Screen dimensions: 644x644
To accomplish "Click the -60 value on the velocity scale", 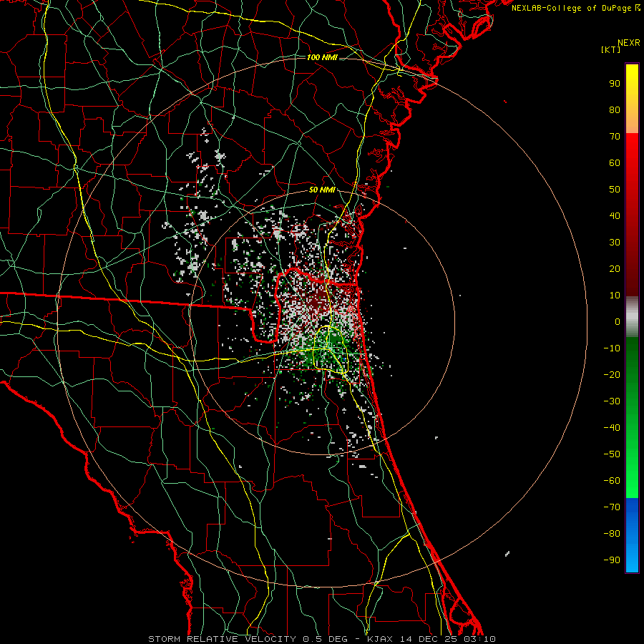I will click(612, 481).
